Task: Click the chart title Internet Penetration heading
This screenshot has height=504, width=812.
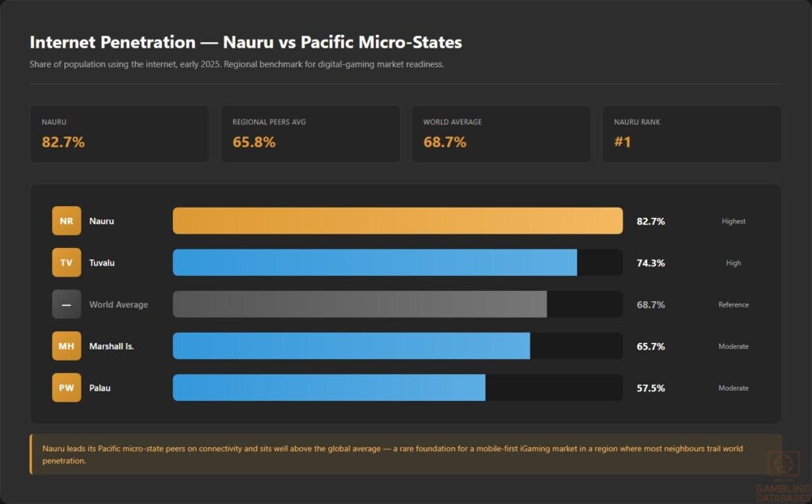Action: 246,42
